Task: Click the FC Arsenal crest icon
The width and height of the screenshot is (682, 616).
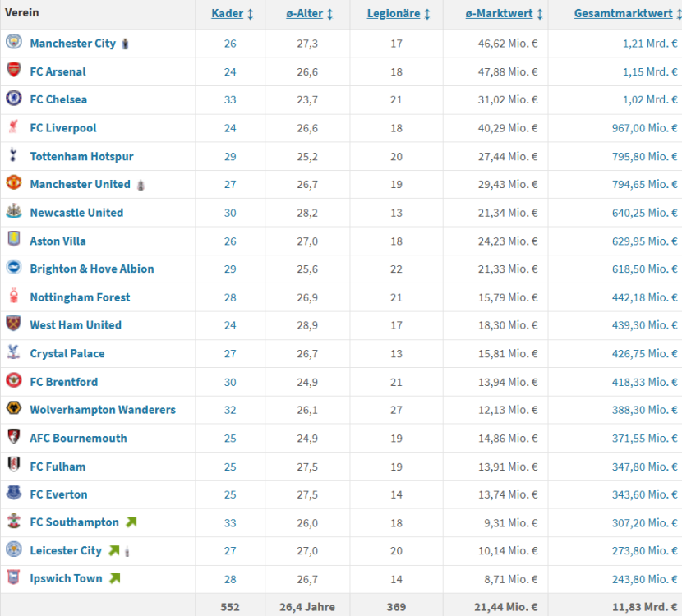Action: coord(14,71)
